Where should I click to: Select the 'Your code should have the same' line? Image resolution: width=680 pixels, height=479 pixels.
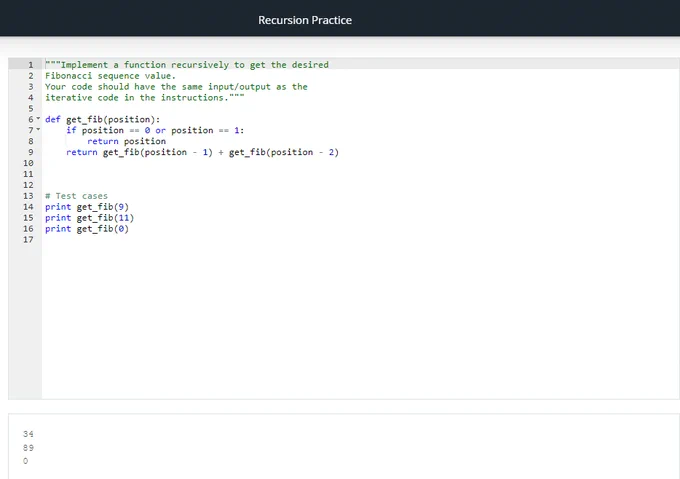click(177, 87)
